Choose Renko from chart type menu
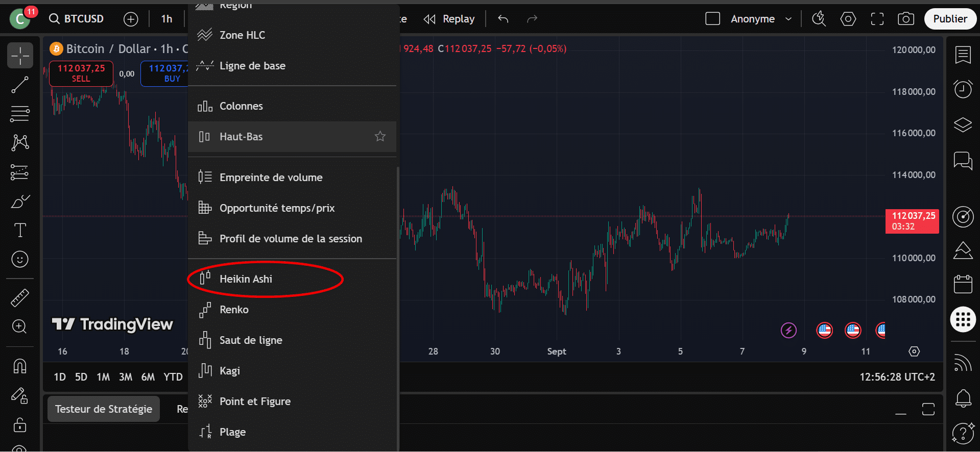Screen dimensions: 980x452 click(234, 310)
